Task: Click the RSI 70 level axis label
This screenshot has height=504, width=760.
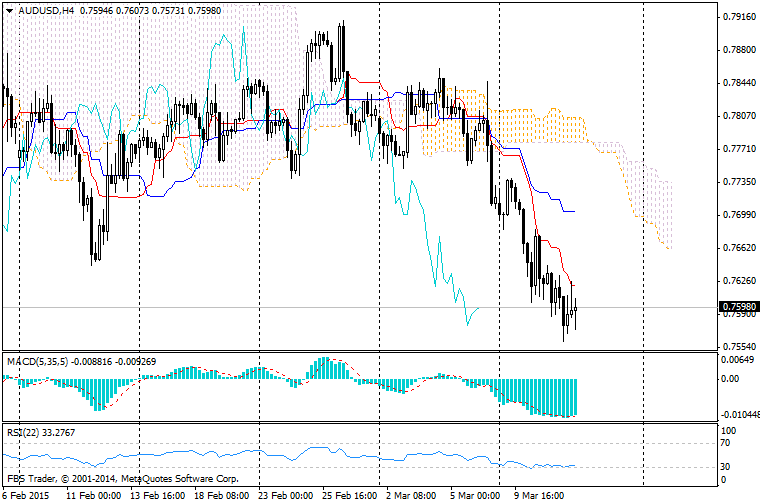Action: click(x=728, y=443)
